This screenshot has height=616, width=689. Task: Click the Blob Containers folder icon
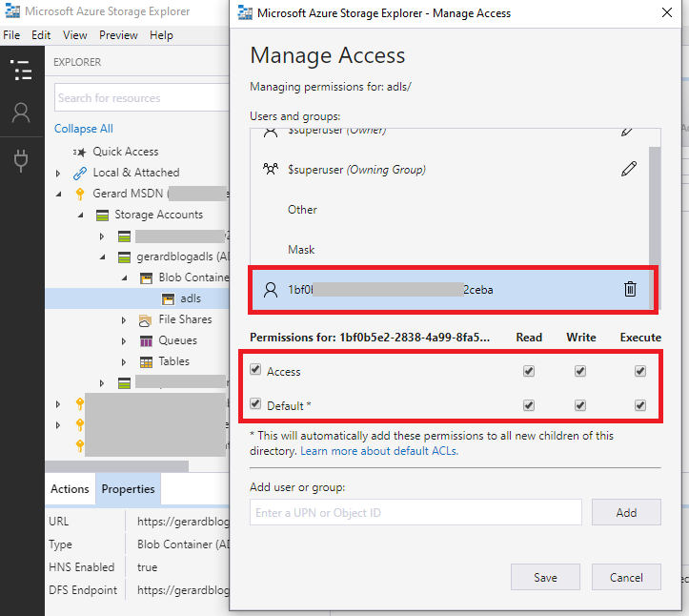(147, 277)
